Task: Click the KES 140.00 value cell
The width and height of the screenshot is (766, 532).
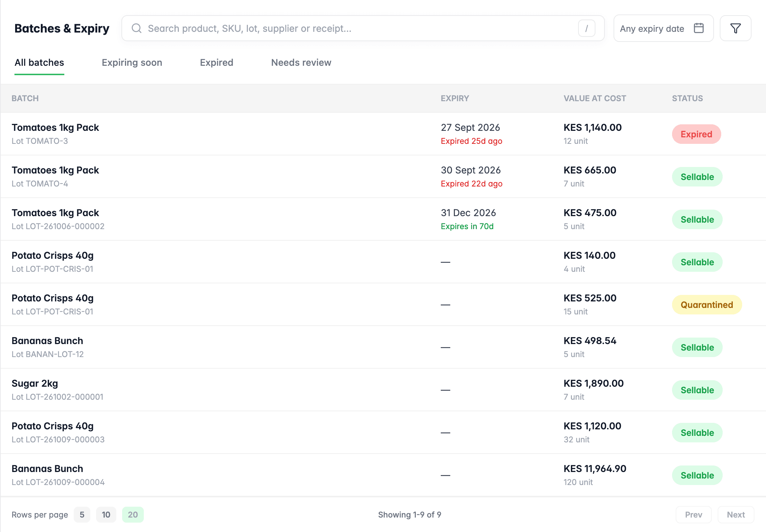Action: click(590, 256)
